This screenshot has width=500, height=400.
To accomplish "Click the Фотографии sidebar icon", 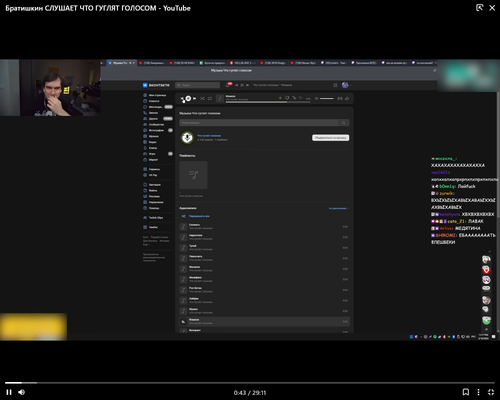I will 145,130.
